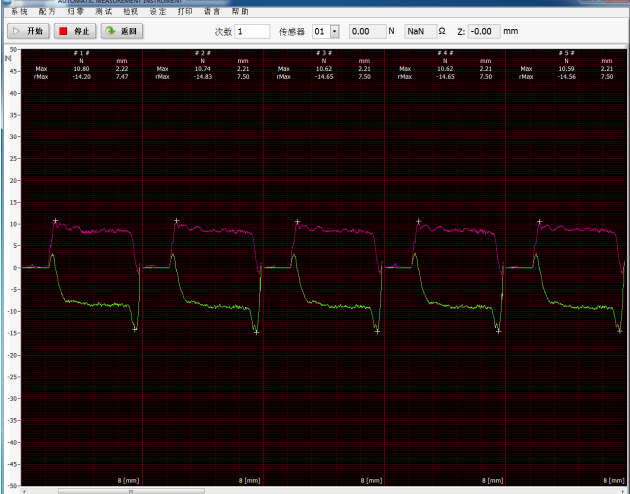Click the Max displacement value 2.22

click(x=122, y=69)
